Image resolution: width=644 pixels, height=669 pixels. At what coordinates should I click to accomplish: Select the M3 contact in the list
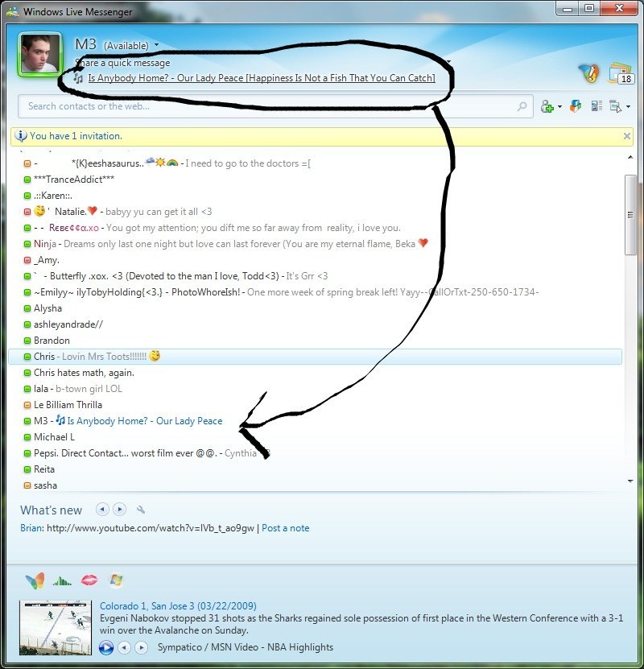[123, 421]
